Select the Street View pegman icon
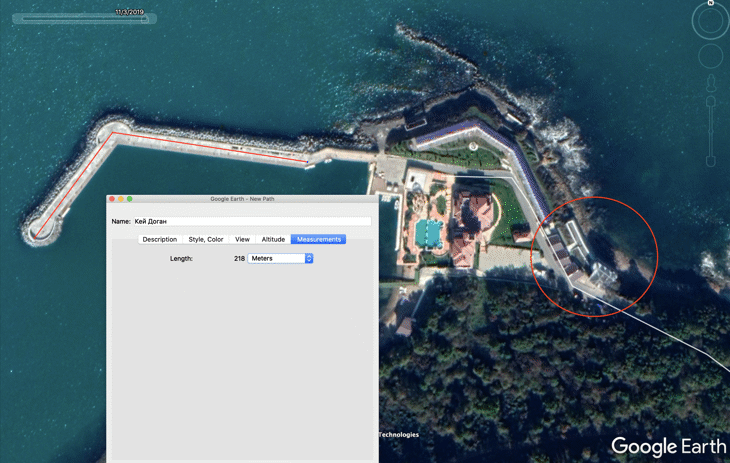 click(711, 83)
